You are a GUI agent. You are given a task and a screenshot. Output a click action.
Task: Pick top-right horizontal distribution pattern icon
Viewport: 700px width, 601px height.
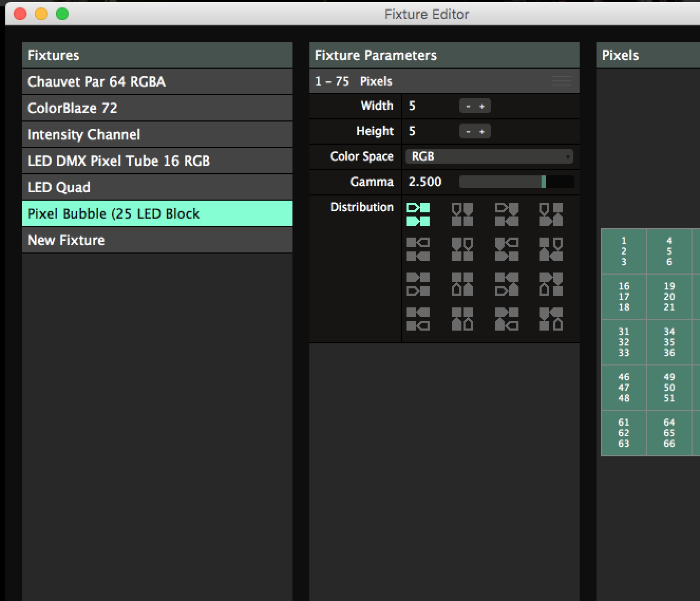click(418, 249)
